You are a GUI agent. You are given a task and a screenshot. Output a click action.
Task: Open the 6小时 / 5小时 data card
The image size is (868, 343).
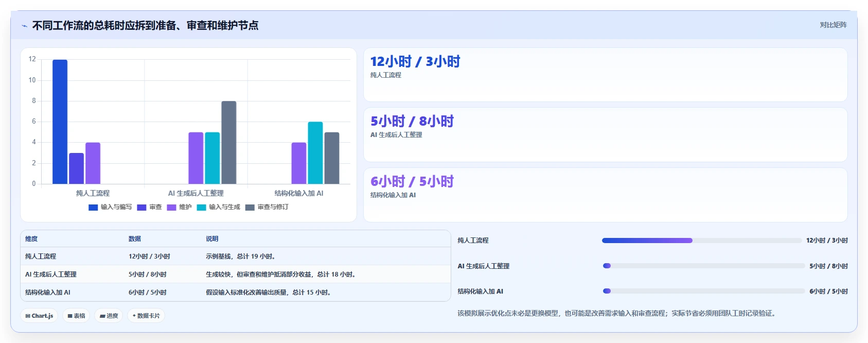click(605, 195)
